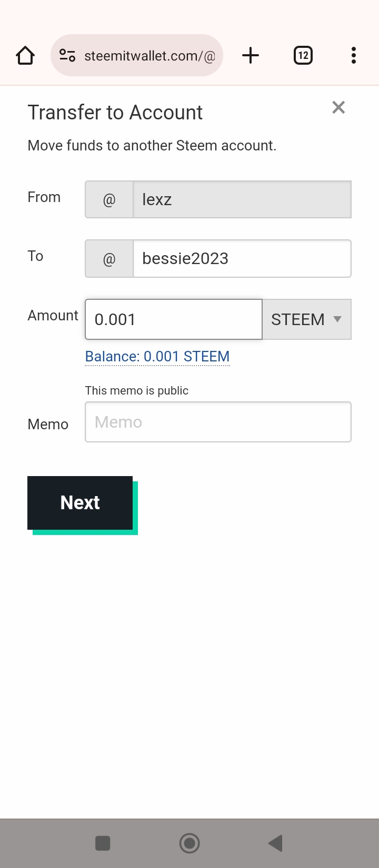Open site settings icon in address bar

tap(67, 55)
